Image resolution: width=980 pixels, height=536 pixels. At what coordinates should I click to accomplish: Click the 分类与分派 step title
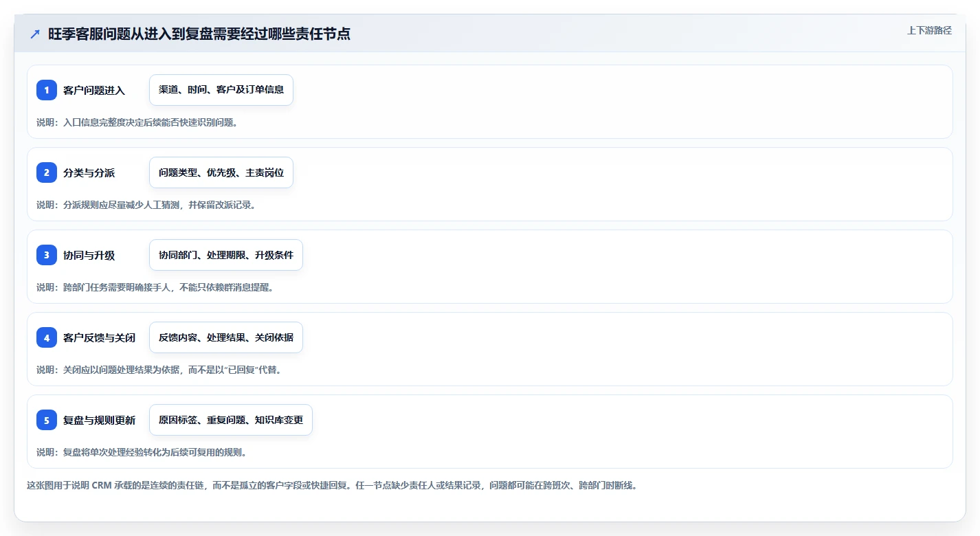tap(89, 172)
